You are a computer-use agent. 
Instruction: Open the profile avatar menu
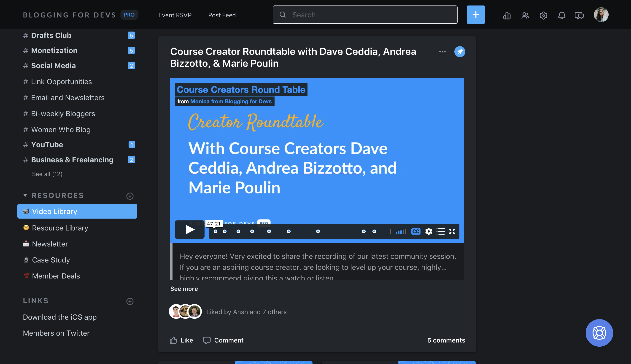pyautogui.click(x=601, y=15)
